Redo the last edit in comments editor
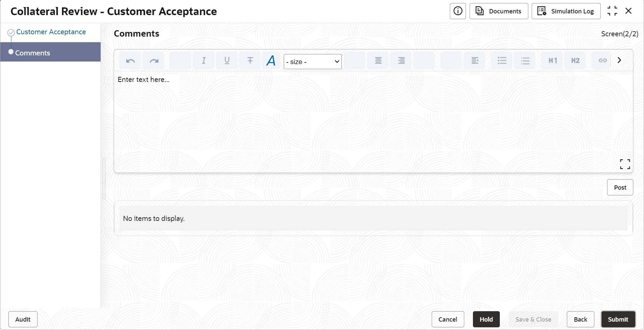Screen dimensions: 644x330 coord(154,61)
